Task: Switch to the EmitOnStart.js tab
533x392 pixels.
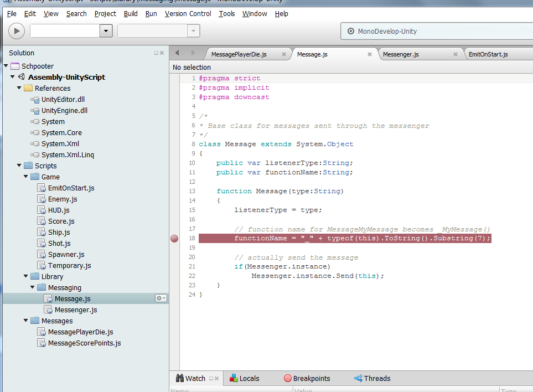Action: click(488, 54)
